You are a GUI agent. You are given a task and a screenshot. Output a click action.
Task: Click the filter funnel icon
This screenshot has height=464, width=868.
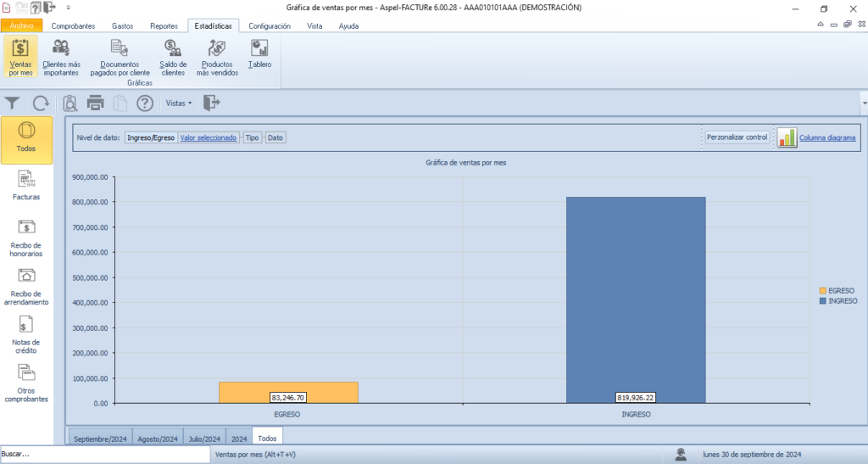click(13, 103)
